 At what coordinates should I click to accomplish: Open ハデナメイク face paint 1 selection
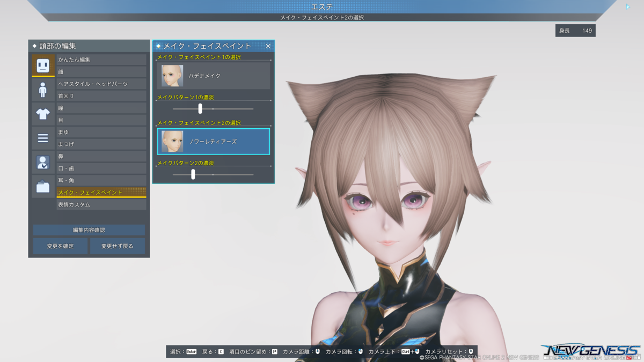[214, 76]
